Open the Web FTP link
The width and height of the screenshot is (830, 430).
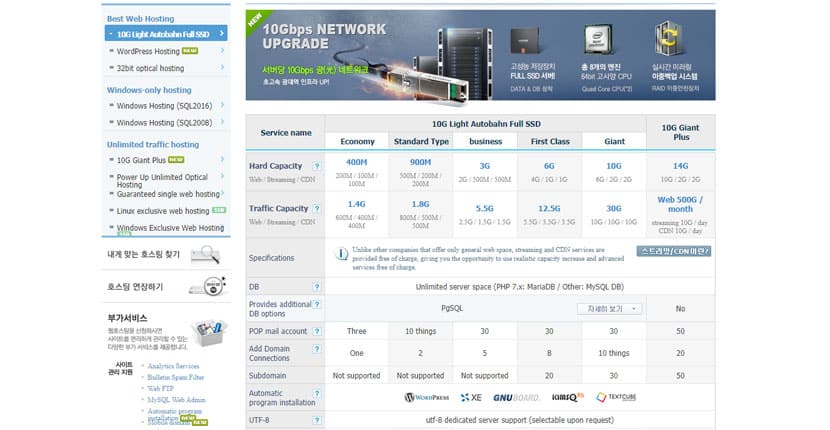[x=160, y=388]
